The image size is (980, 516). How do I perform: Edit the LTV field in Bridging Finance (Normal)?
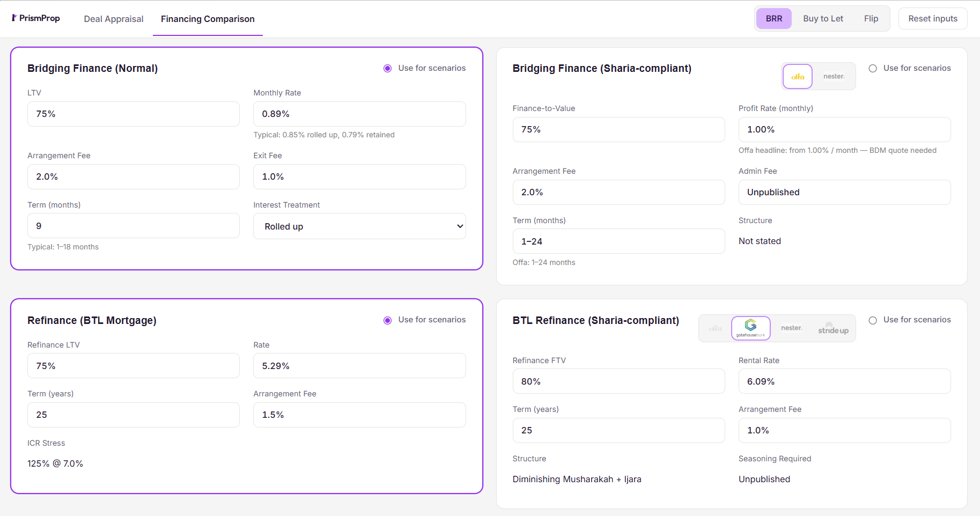(134, 114)
